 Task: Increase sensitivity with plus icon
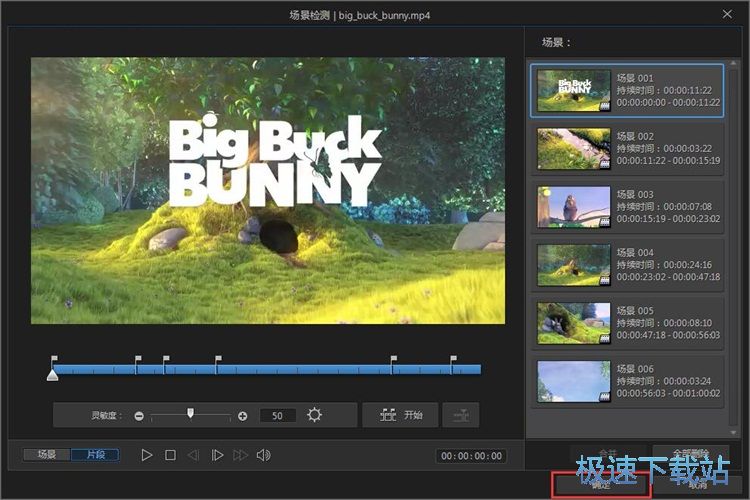coord(243,416)
